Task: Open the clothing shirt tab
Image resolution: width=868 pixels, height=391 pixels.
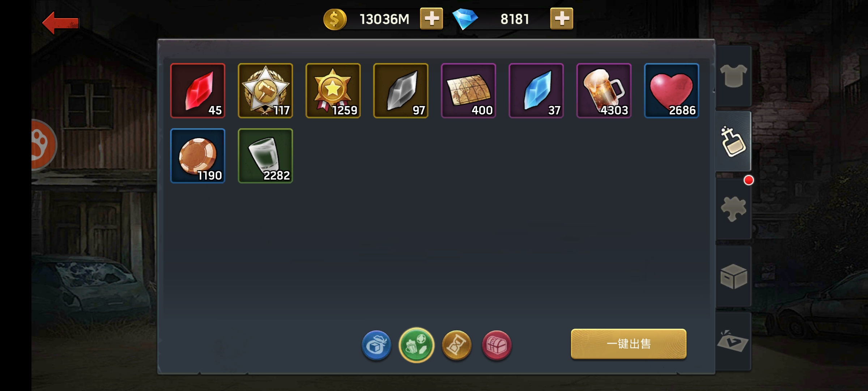Action: (733, 76)
